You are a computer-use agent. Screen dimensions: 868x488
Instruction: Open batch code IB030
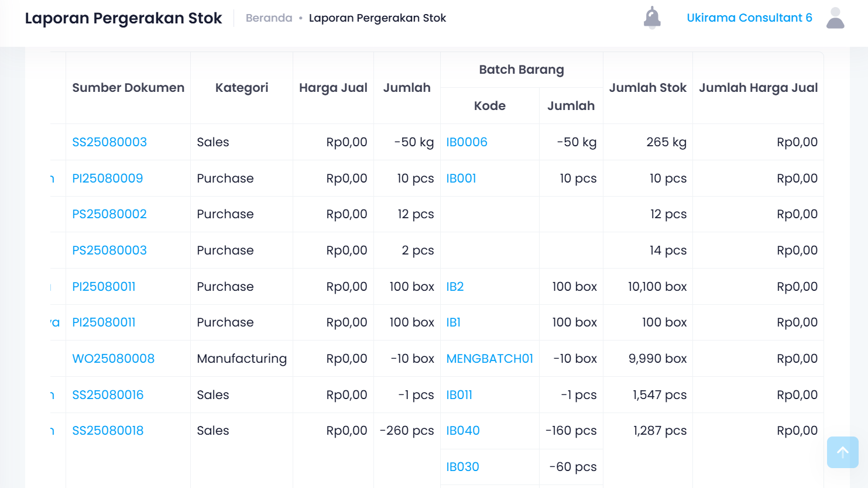[462, 467]
